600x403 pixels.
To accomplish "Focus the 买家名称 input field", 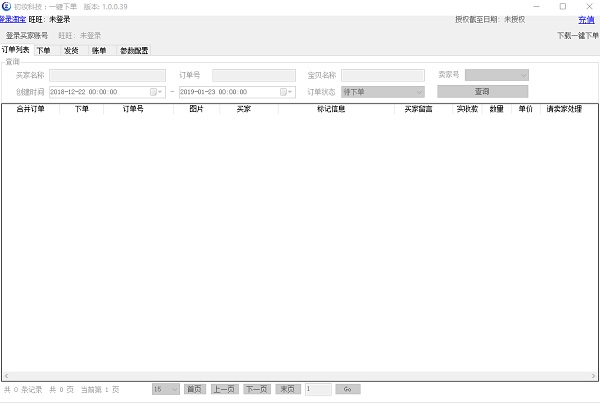I will (x=108, y=75).
